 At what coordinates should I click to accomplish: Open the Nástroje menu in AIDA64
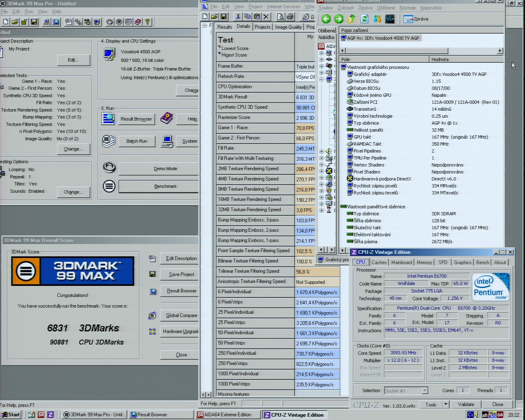[x=407, y=8]
